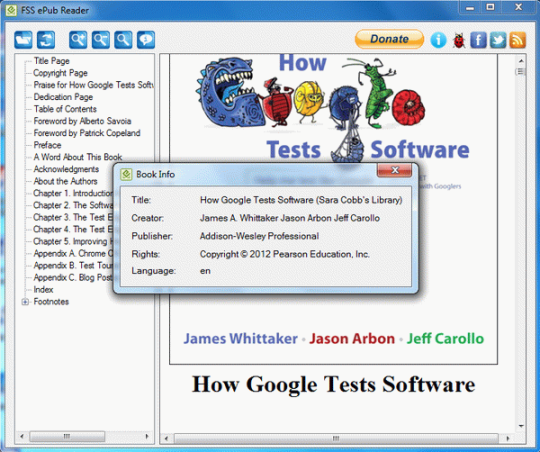
Task: Minimize the FSS ePub Reader window
Action: (x=470, y=8)
